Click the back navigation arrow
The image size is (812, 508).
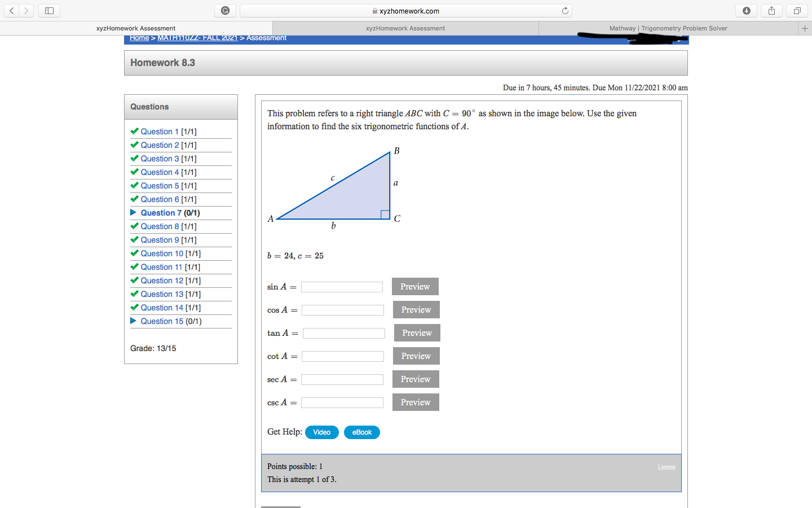click(x=11, y=10)
